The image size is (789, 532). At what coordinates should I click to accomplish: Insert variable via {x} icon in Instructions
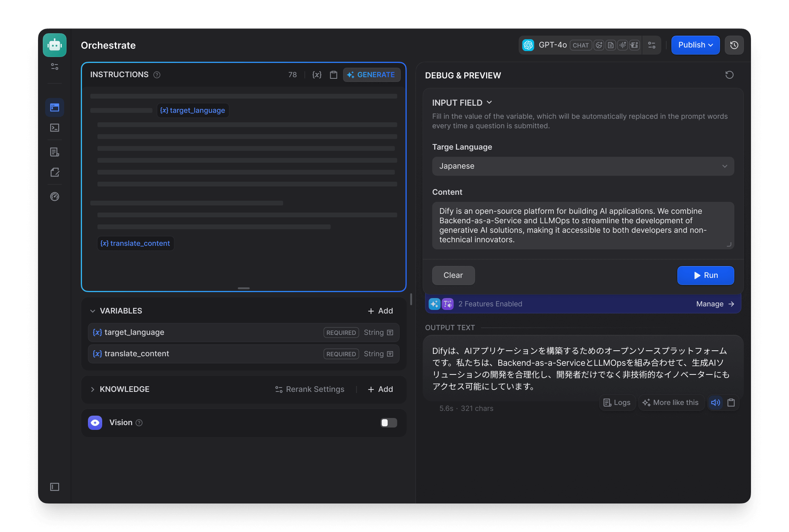pos(317,75)
